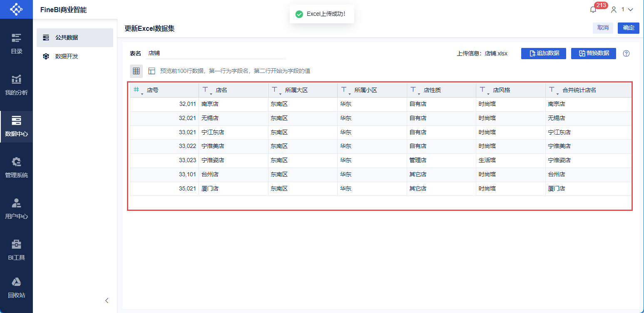Click 管理店 in the 店性质 column
The width and height of the screenshot is (644, 313).
[418, 160]
